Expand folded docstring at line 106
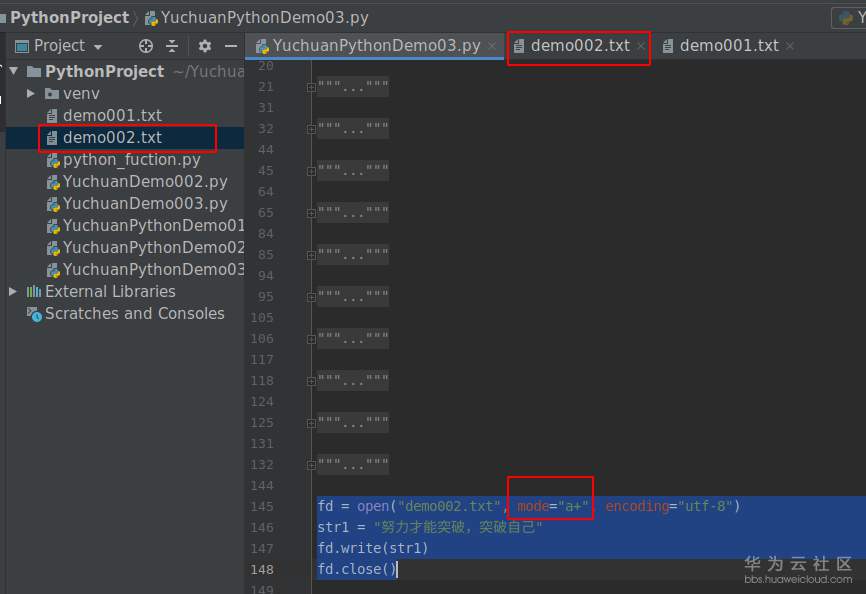Image resolution: width=866 pixels, height=594 pixels. pos(311,339)
